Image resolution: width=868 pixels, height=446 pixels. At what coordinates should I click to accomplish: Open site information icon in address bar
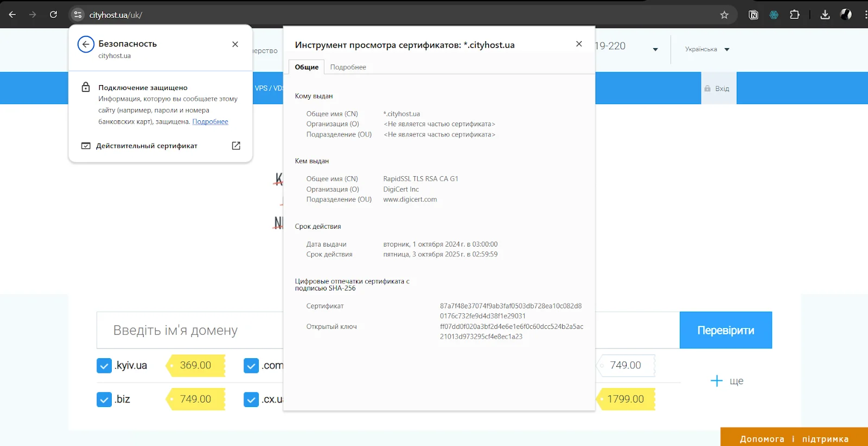point(78,15)
